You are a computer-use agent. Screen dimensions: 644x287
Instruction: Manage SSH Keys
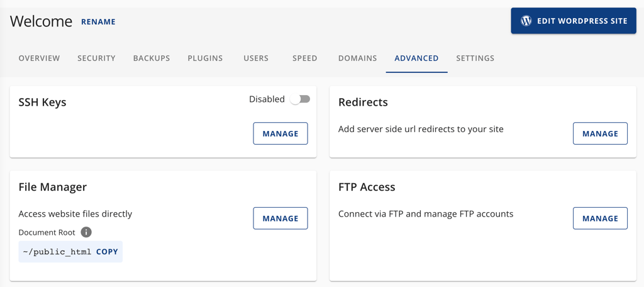[280, 133]
